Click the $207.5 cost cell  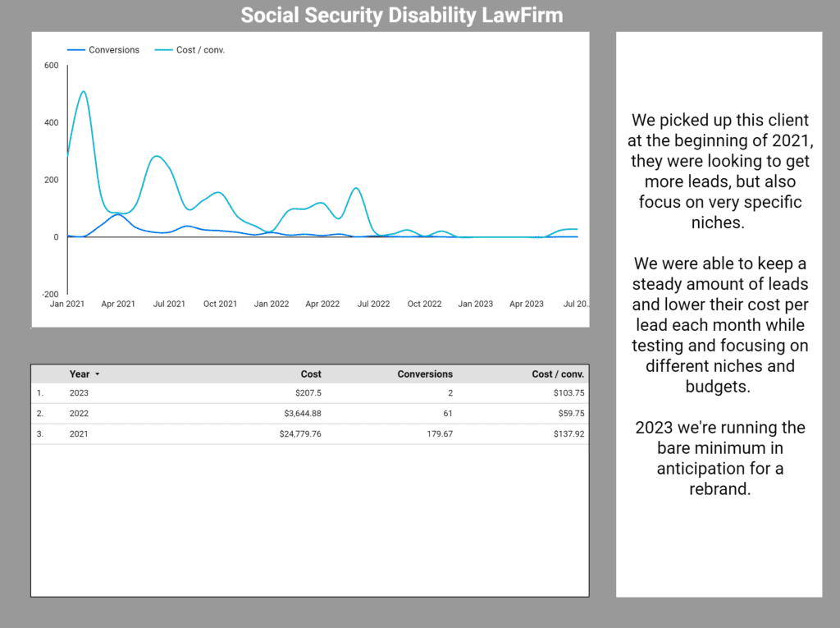click(x=308, y=393)
